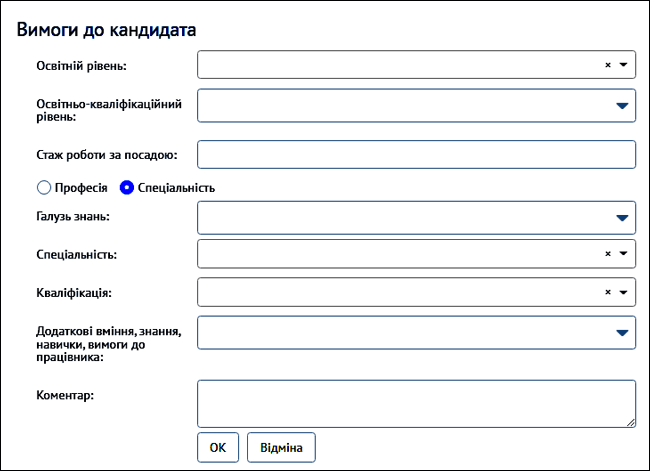This screenshot has height=471, width=650.
Task: Click the Спеціальність selection box
Action: [x=400, y=254]
